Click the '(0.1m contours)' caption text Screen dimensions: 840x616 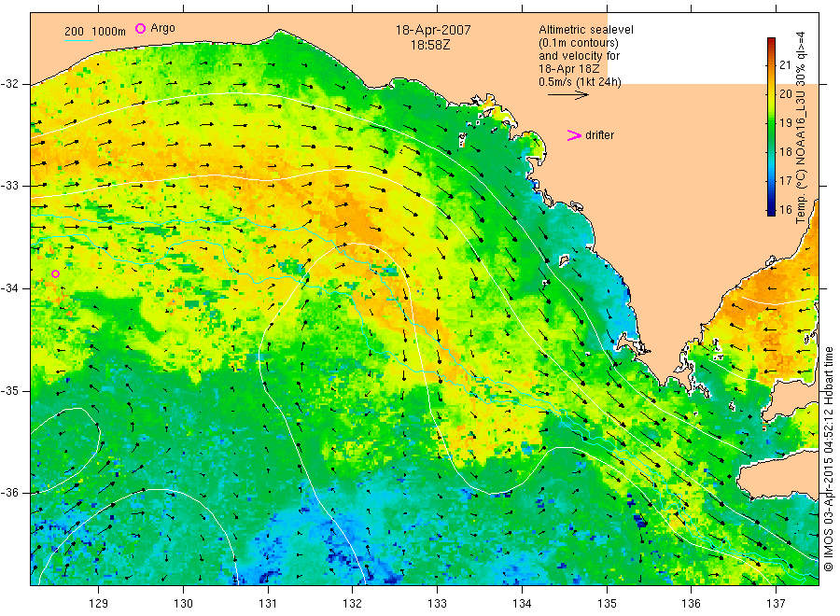coord(579,43)
